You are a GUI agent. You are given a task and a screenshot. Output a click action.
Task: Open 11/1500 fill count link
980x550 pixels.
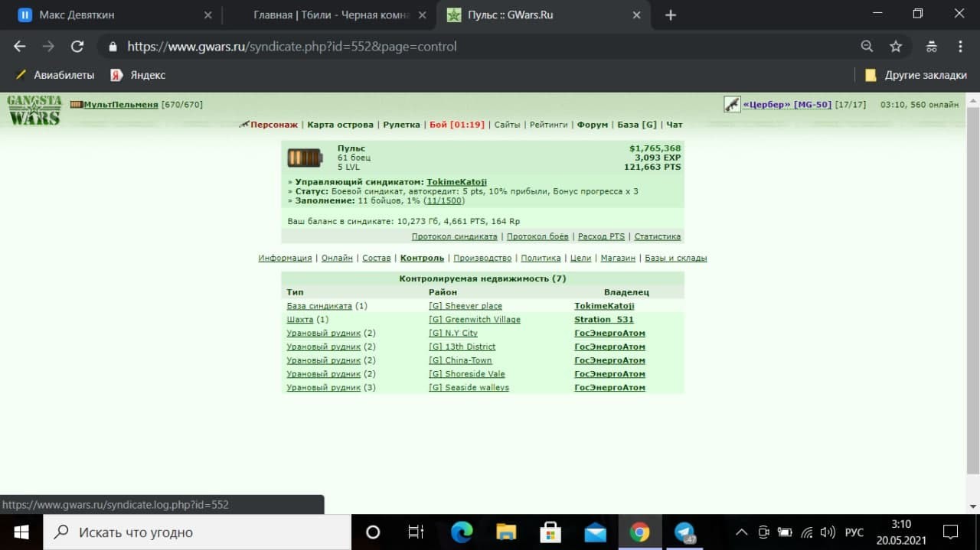click(x=444, y=200)
